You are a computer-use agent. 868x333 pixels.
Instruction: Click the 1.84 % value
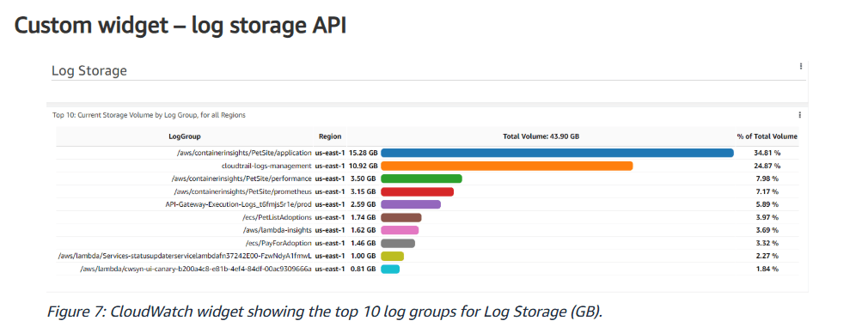click(x=767, y=269)
